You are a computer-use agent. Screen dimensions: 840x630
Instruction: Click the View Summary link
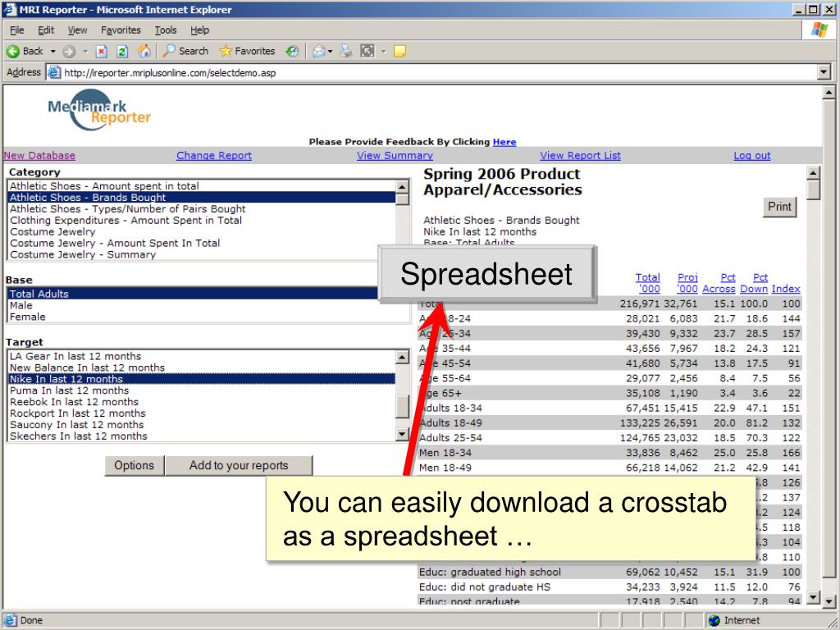click(x=395, y=155)
